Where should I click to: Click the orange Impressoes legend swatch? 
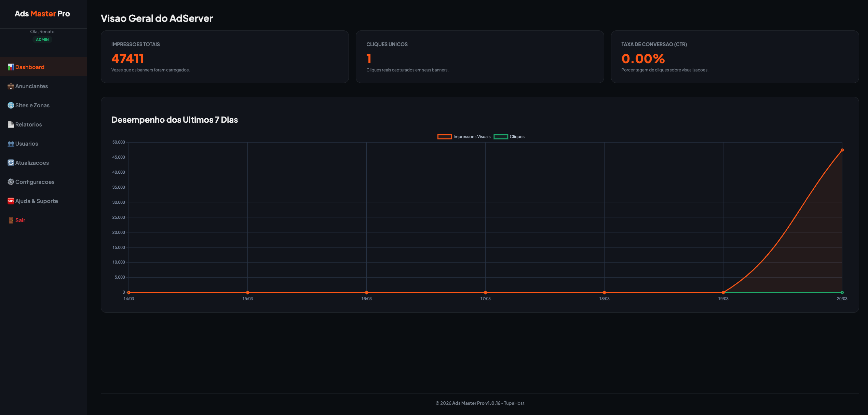[445, 137]
